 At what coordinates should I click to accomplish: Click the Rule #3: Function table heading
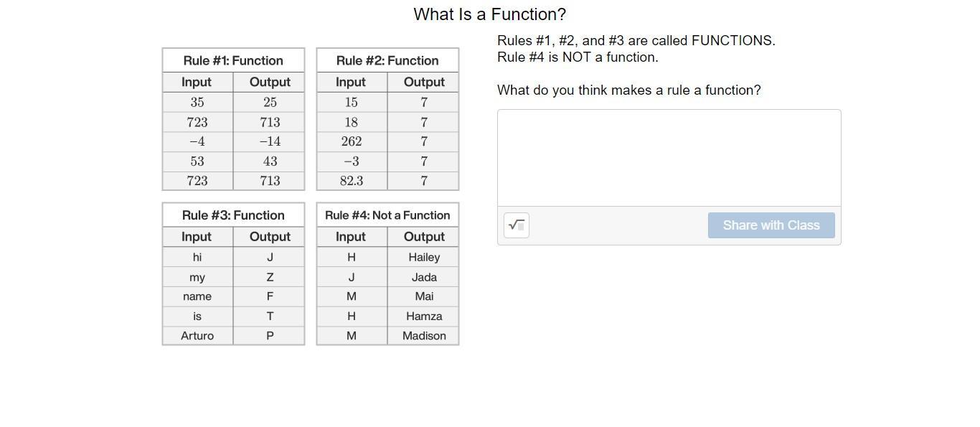coord(233,215)
